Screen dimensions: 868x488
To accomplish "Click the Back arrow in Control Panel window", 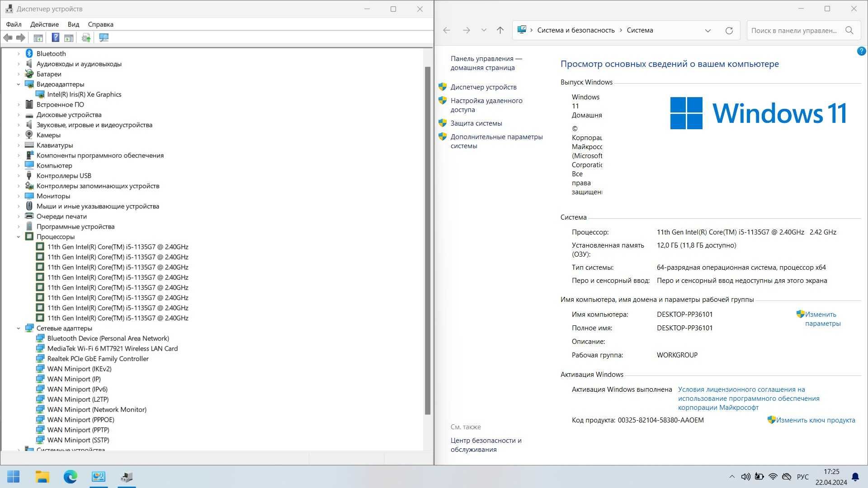I will pos(447,30).
